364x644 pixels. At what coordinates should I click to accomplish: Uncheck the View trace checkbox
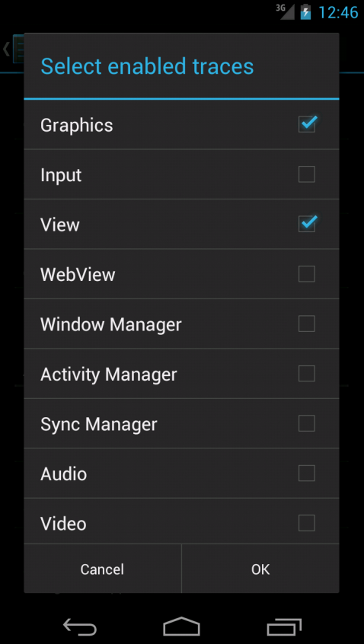pyautogui.click(x=307, y=224)
